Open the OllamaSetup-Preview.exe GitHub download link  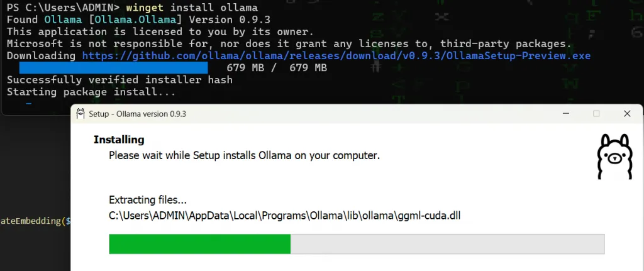pos(336,56)
